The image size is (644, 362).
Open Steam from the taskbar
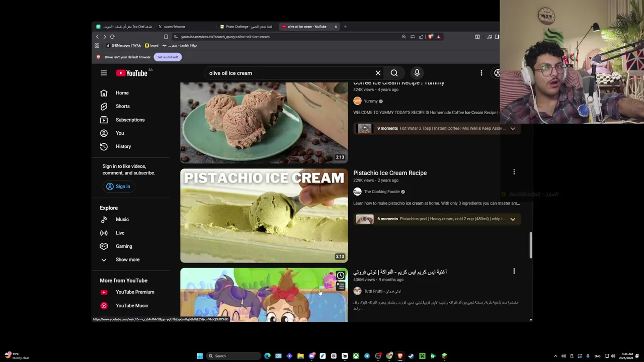[411, 356]
